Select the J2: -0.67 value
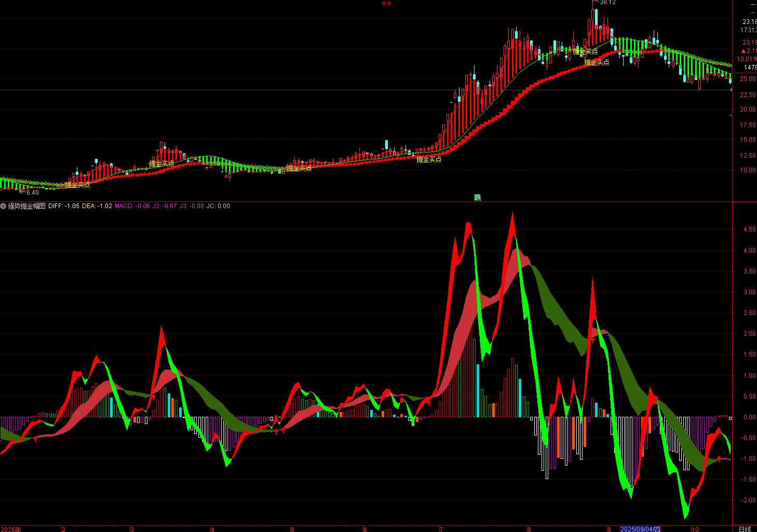 click(x=165, y=206)
